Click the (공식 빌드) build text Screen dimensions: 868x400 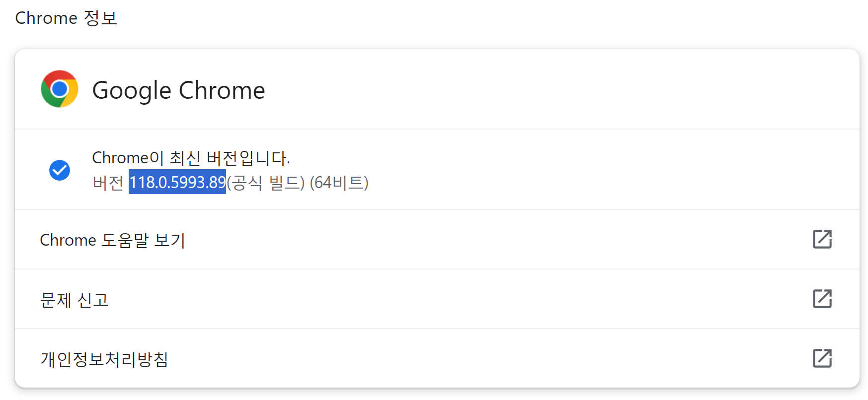pos(266,183)
